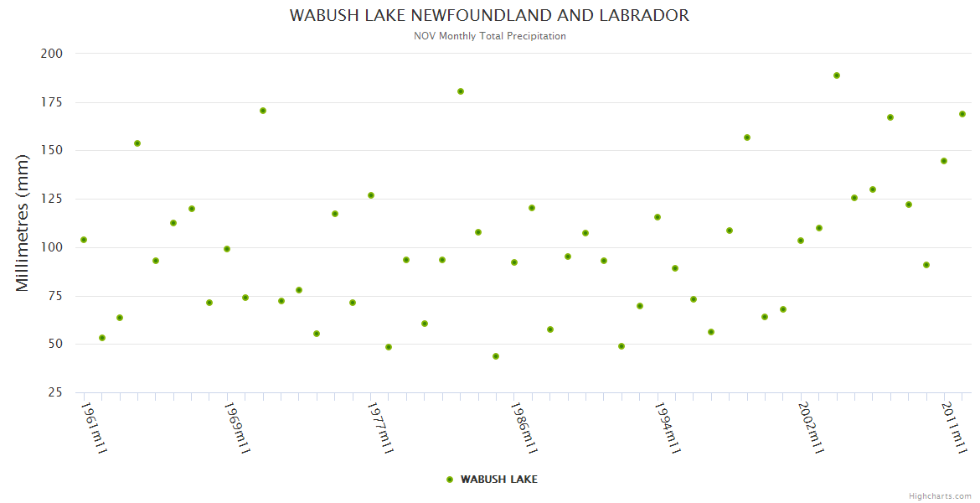Click the 200 y-axis tick label
The width and height of the screenshot is (980, 503).
[x=52, y=54]
